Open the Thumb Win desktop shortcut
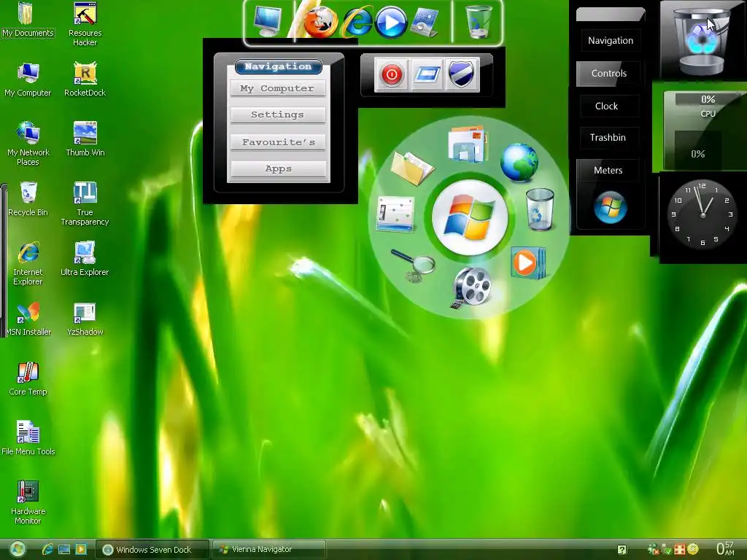Viewport: 747px width, 560px height. click(x=85, y=139)
